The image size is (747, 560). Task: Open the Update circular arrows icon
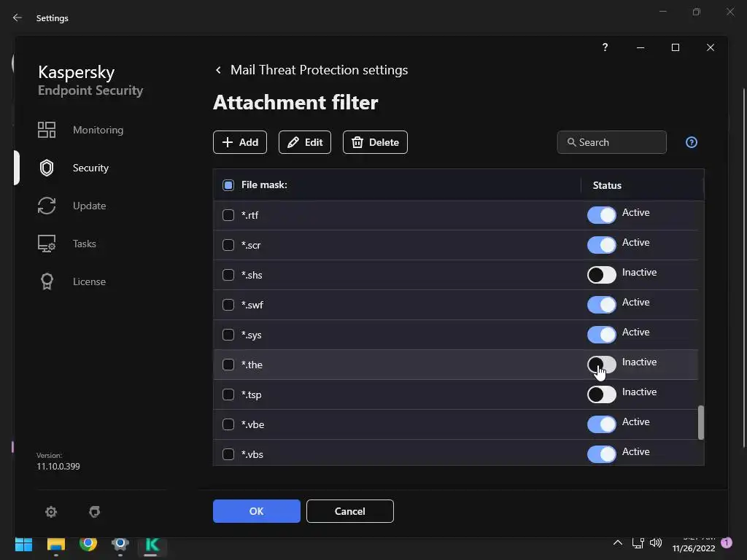point(47,206)
